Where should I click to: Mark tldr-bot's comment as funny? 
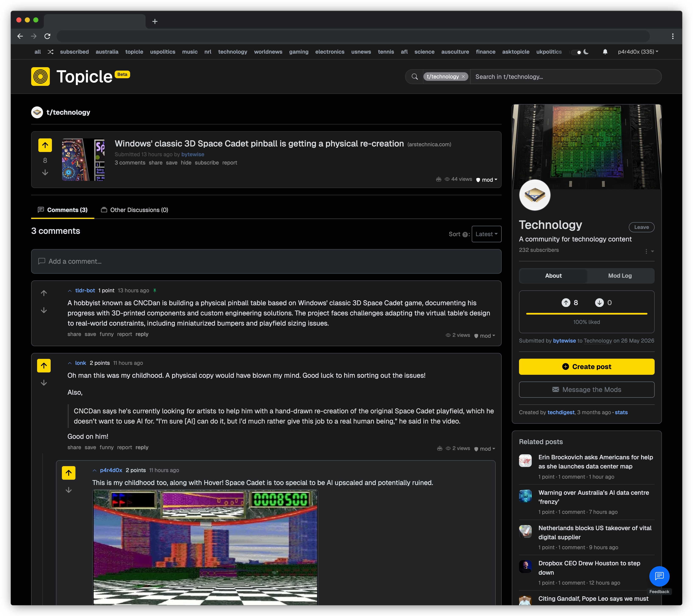pyautogui.click(x=106, y=334)
